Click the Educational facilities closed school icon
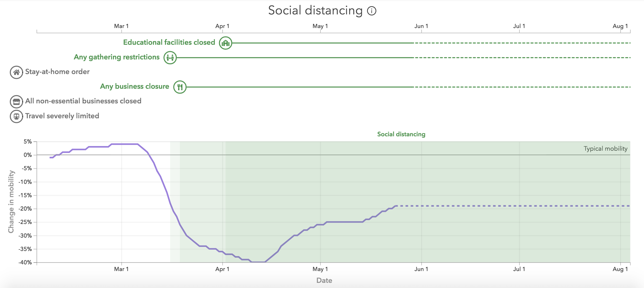 tap(225, 43)
